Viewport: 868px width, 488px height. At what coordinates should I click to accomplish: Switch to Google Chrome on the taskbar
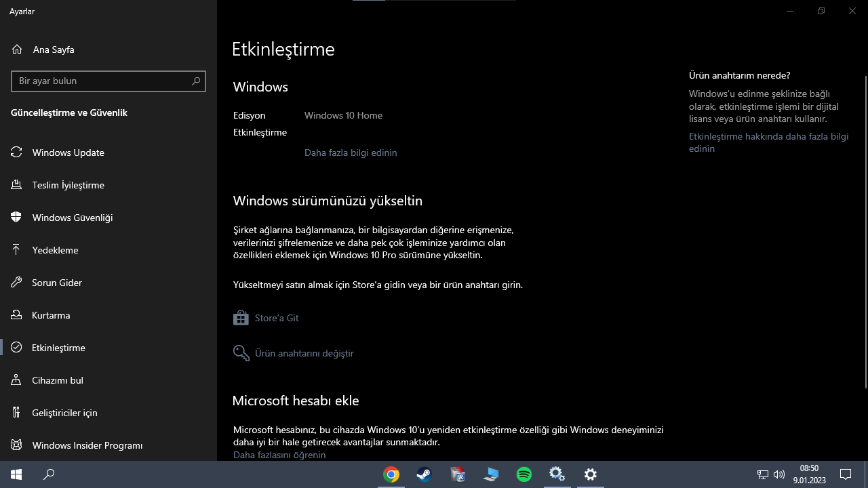[391, 474]
